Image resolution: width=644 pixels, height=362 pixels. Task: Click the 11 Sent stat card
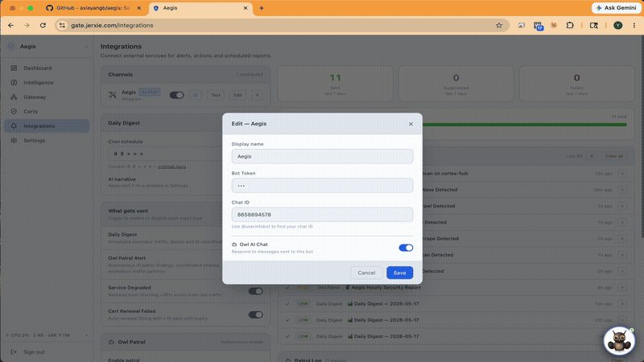(x=335, y=84)
